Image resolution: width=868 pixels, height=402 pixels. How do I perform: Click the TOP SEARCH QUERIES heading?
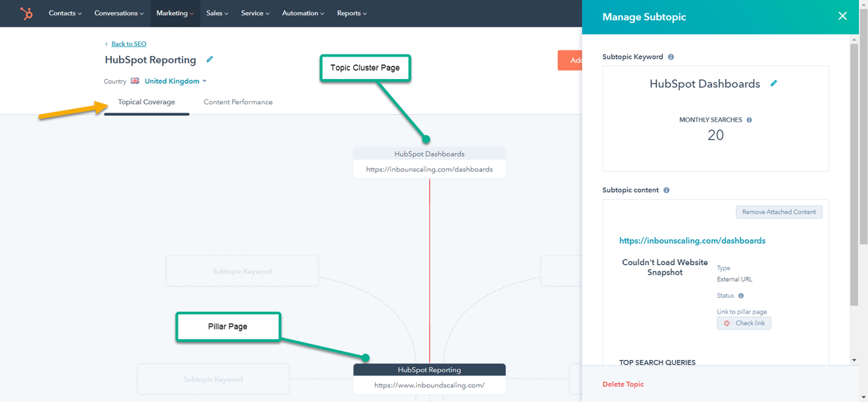pyautogui.click(x=657, y=362)
